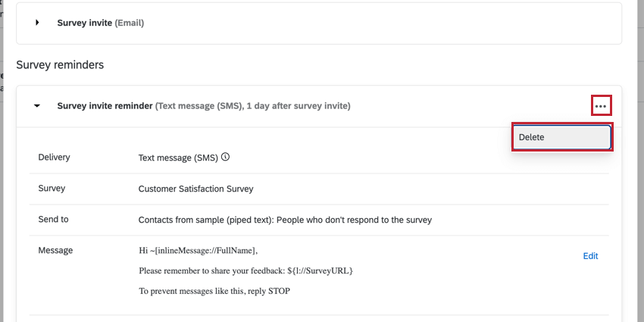Viewport: 644px width, 322px height.
Task: Click the Hi ~[inlineMessage://FullName] greeting line
Action: 199,250
